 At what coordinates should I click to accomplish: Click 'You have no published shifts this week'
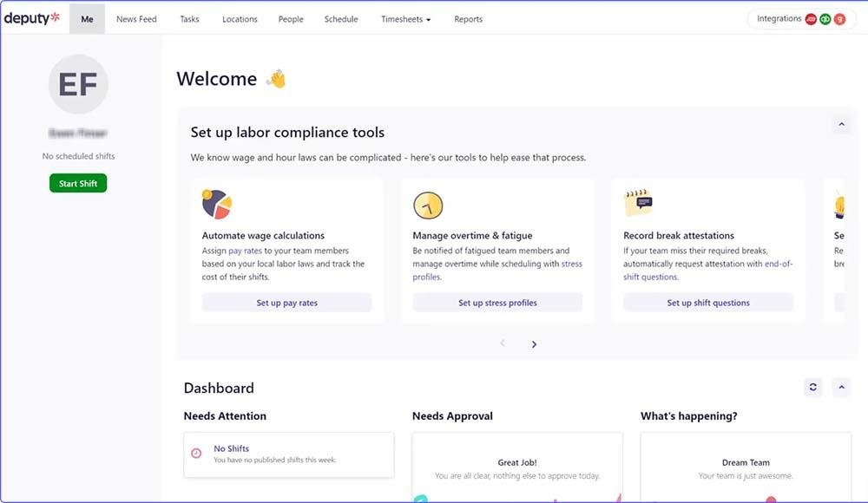274,460
